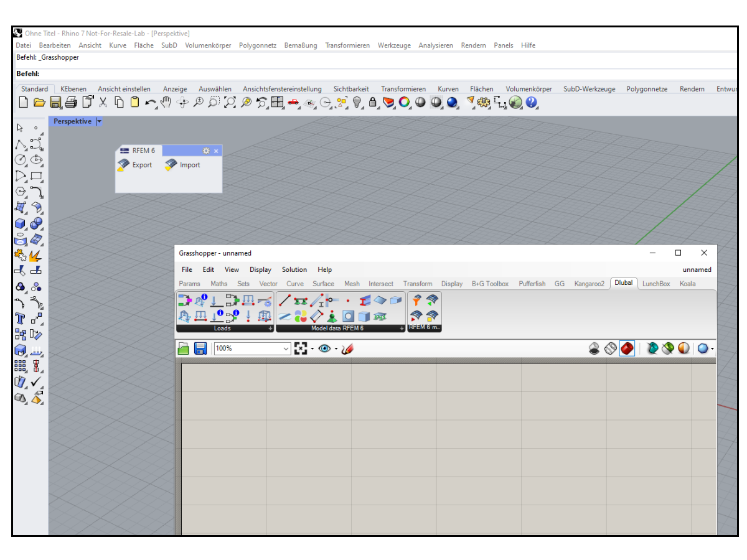Expand the Loads panel with its dropdown arrow
This screenshot has width=747, height=560.
[270, 328]
